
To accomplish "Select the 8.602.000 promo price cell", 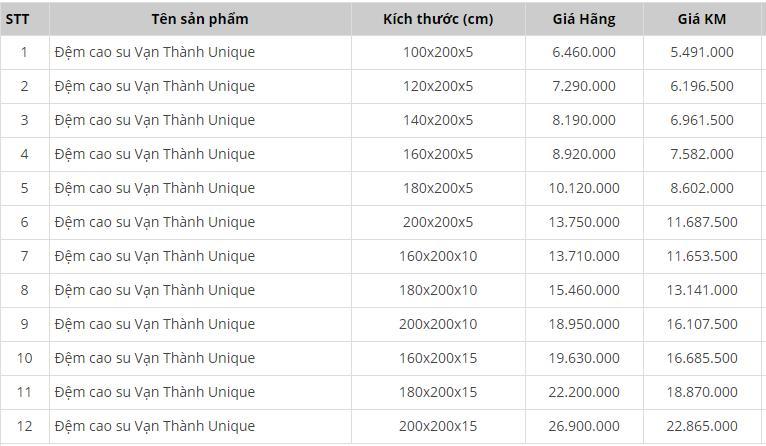I will (702, 188).
